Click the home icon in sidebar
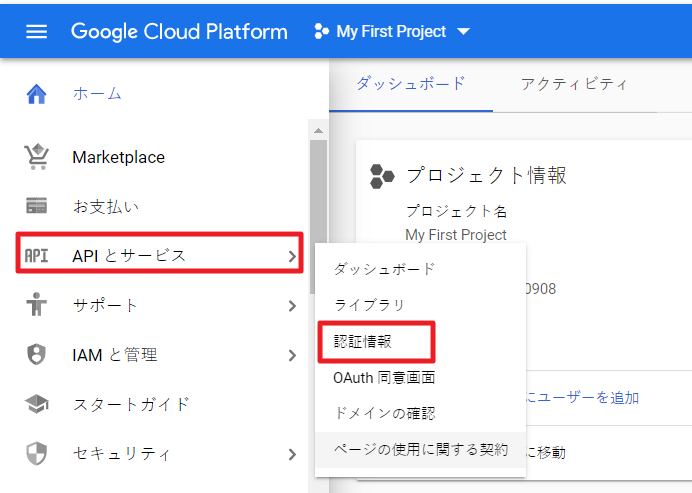The image size is (692, 493). click(36, 94)
